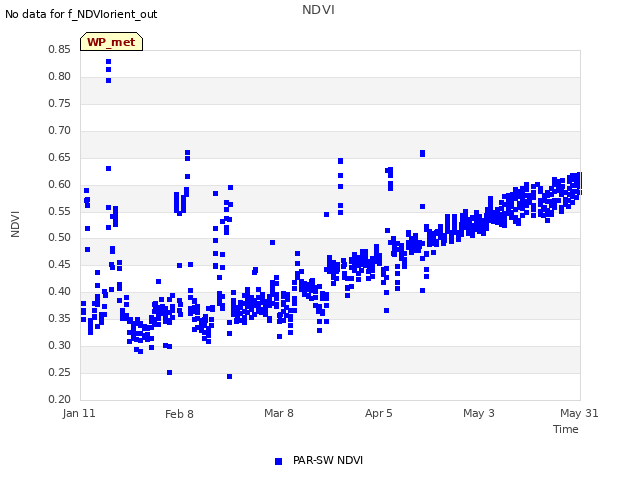Click the 'No data for f_NDVIorient_out' message
This screenshot has width=640, height=480.
coord(81,14)
